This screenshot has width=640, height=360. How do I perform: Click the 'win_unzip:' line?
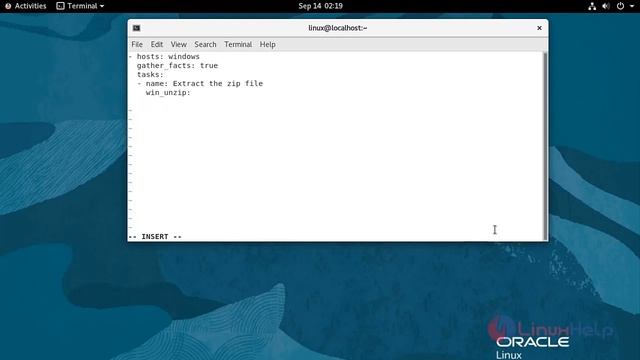point(168,93)
